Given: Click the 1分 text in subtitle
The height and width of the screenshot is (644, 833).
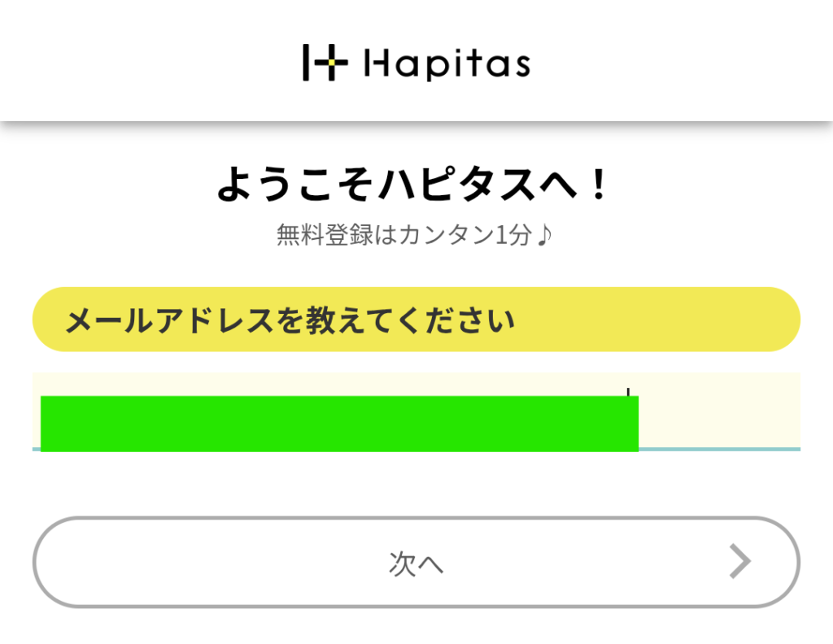Looking at the screenshot, I should (512, 236).
